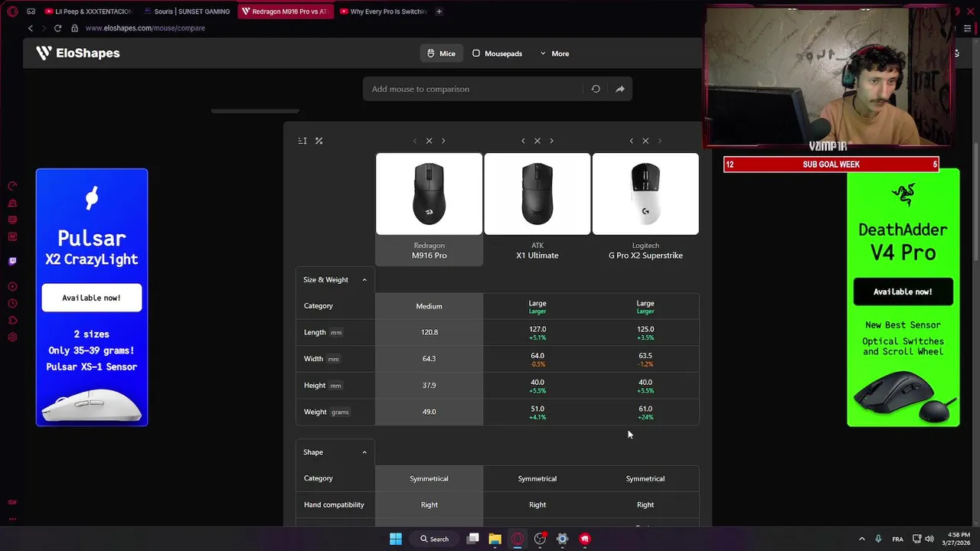This screenshot has width=980, height=551.
Task: Click the FRA language indicator
Action: click(x=897, y=539)
